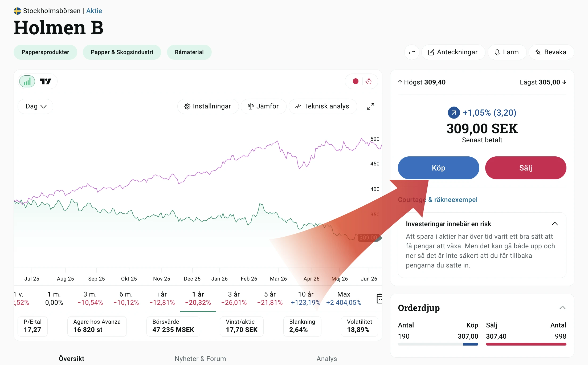Select the i år period

pos(162,298)
